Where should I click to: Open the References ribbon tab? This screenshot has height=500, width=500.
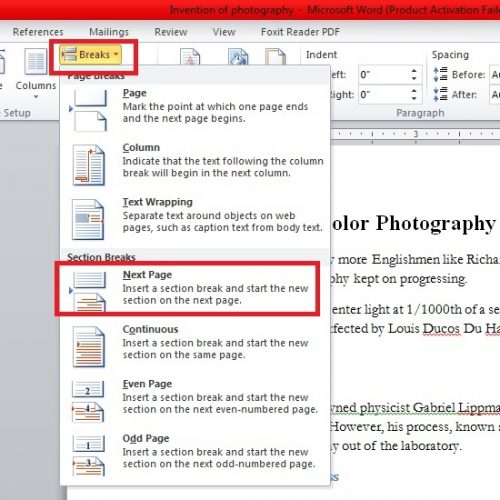pyautogui.click(x=38, y=32)
